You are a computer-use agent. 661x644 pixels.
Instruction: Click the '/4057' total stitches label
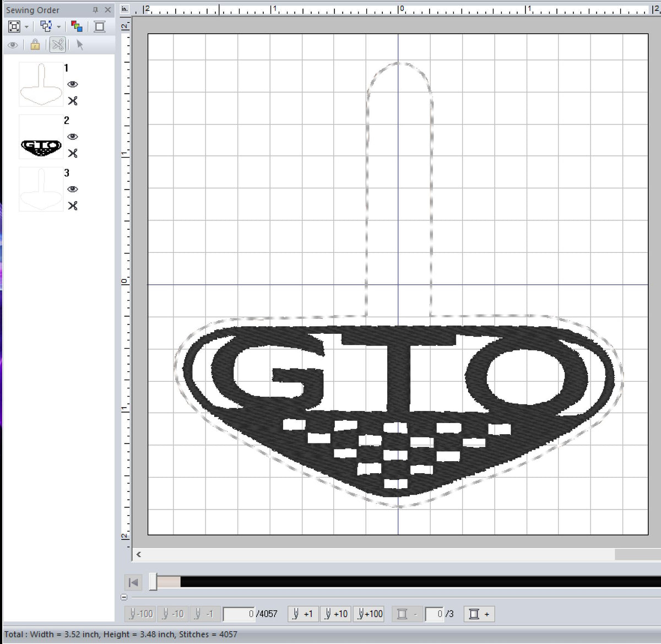pyautogui.click(x=267, y=614)
